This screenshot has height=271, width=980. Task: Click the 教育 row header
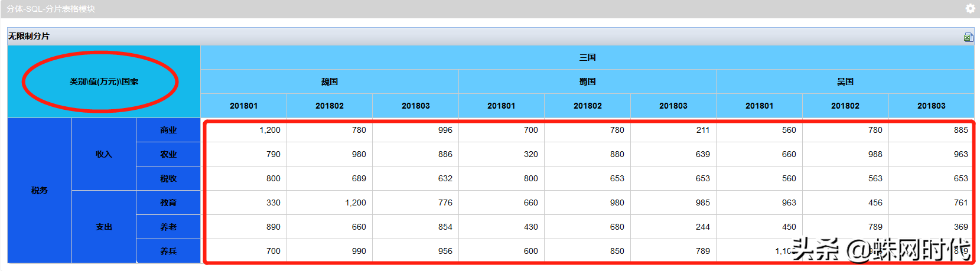168,203
